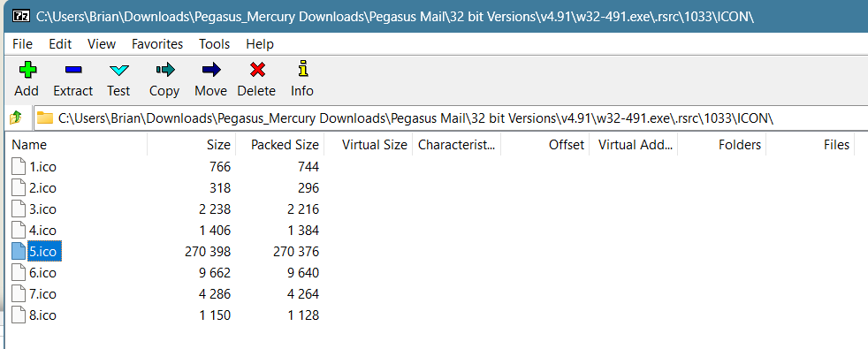Viewport: 868px width, 349px height.
Task: Run Test with the checkmark icon
Action: pos(119,71)
